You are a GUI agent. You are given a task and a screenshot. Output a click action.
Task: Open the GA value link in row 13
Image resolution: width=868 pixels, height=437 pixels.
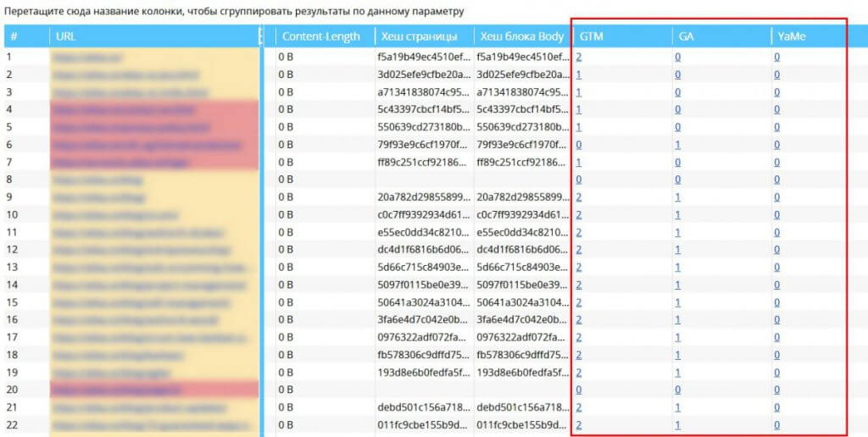(x=678, y=267)
